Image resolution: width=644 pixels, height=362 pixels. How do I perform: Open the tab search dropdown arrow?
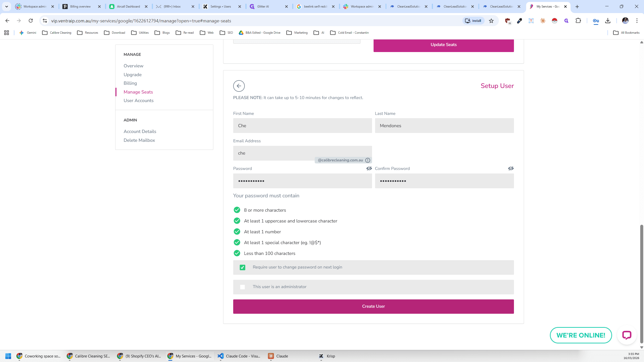[x=7, y=7]
